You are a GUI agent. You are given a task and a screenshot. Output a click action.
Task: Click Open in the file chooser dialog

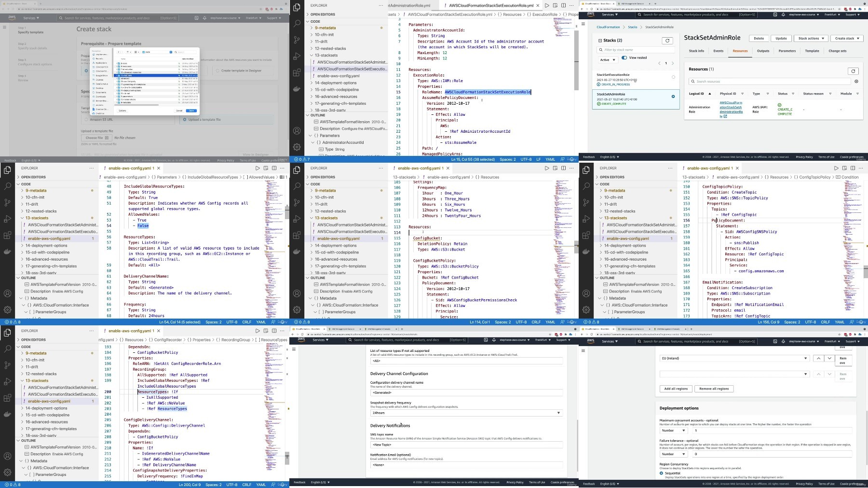point(191,111)
